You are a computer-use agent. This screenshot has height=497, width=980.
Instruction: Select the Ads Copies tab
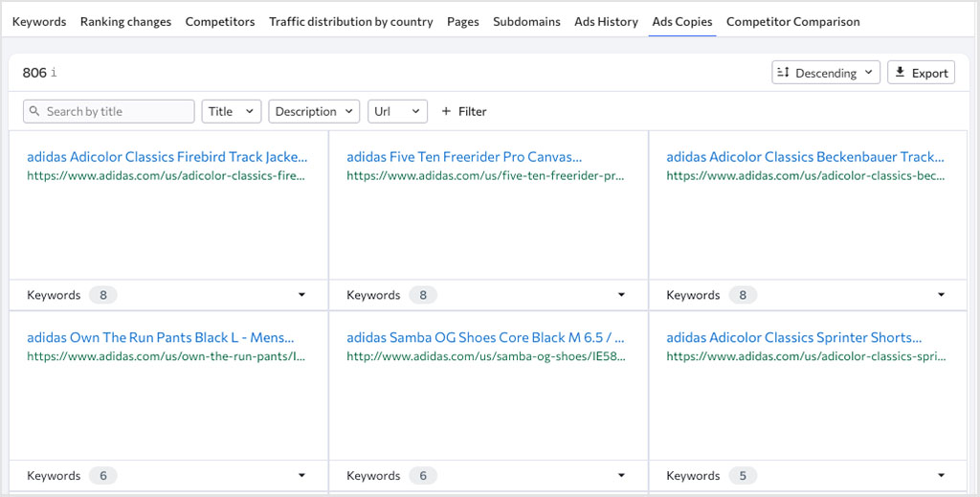click(x=681, y=22)
